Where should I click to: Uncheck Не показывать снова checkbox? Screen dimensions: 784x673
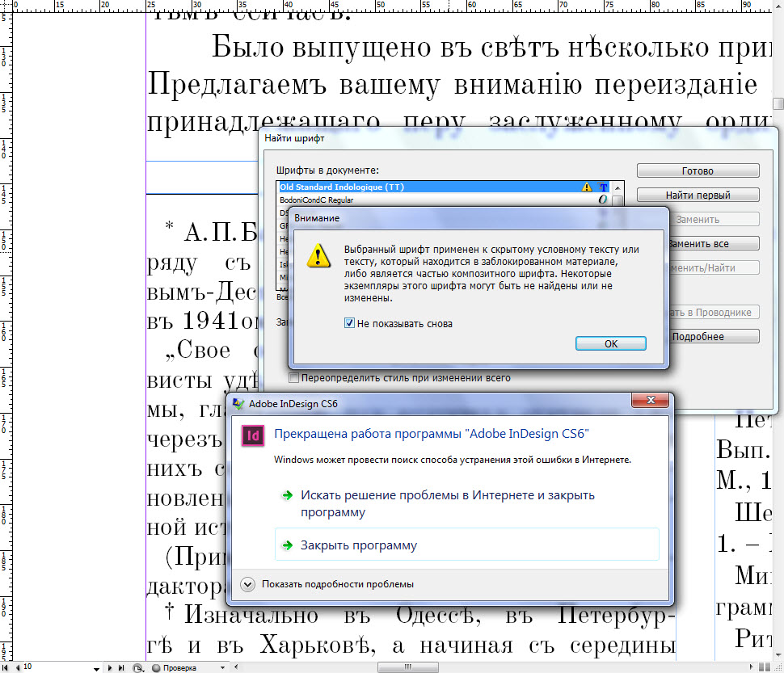(349, 323)
